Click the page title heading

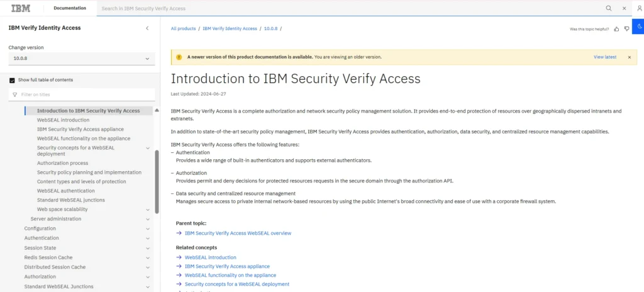[x=296, y=78]
